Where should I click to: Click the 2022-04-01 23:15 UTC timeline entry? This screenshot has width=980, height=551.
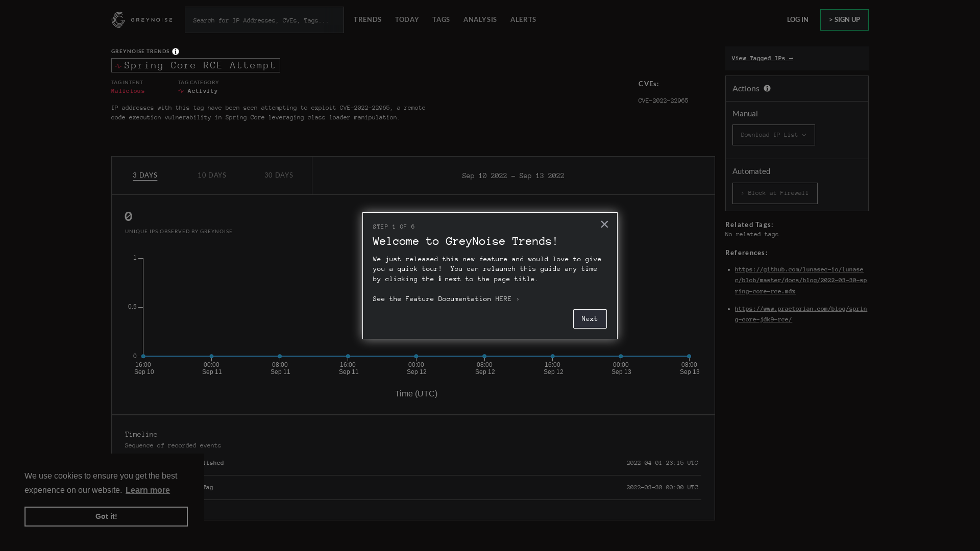(662, 463)
